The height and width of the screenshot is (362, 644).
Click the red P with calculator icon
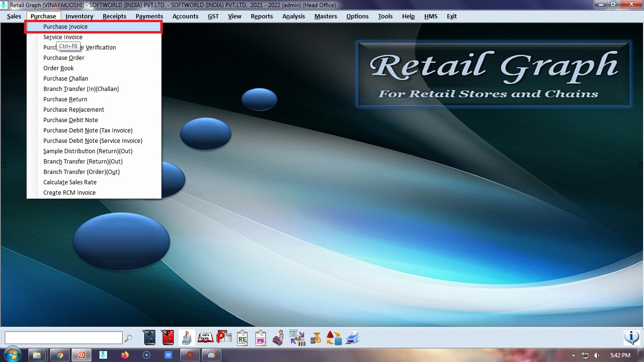click(x=224, y=337)
